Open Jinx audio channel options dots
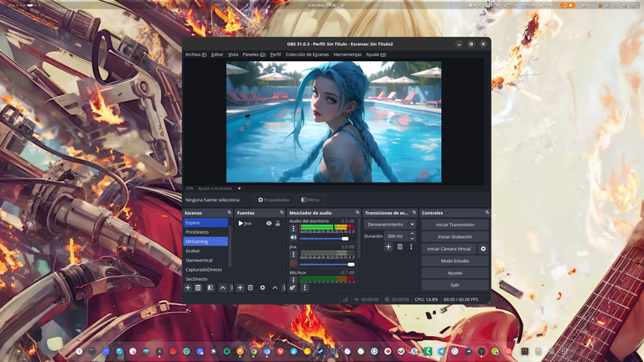The image size is (644, 362). click(293, 255)
